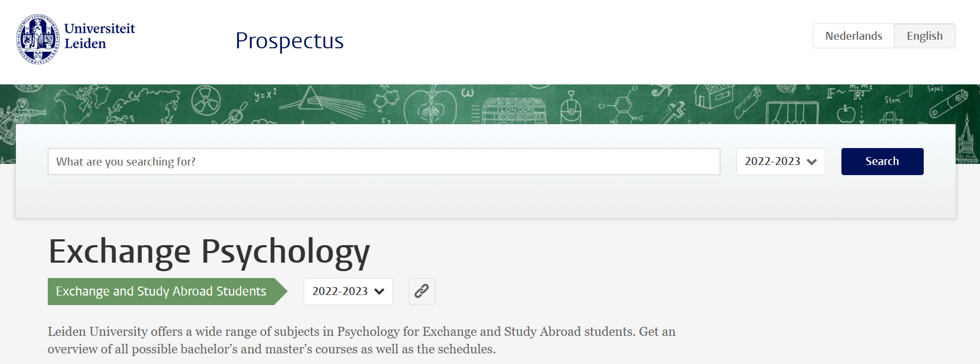Image resolution: width=980 pixels, height=364 pixels.
Task: Click the Newton's cradle doodle in banner
Action: (x=792, y=114)
